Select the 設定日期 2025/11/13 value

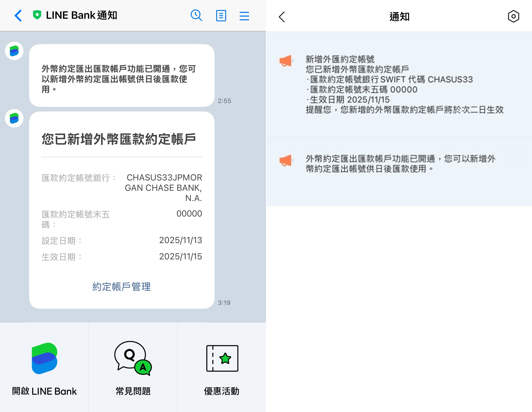pos(180,240)
